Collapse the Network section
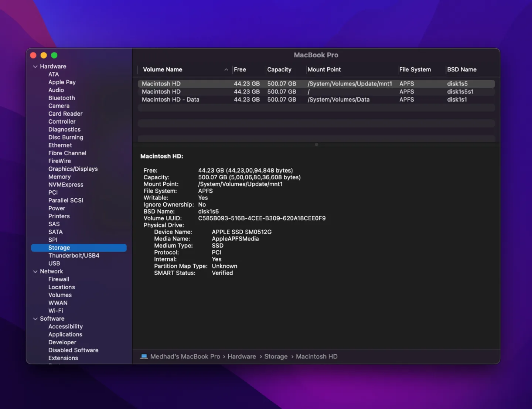The height and width of the screenshot is (409, 532). (x=35, y=271)
